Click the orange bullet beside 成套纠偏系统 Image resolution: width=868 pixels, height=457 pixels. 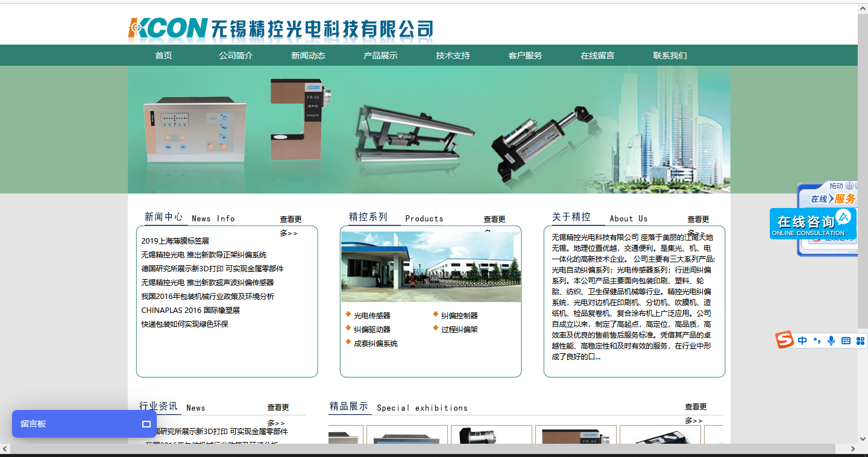coord(348,342)
